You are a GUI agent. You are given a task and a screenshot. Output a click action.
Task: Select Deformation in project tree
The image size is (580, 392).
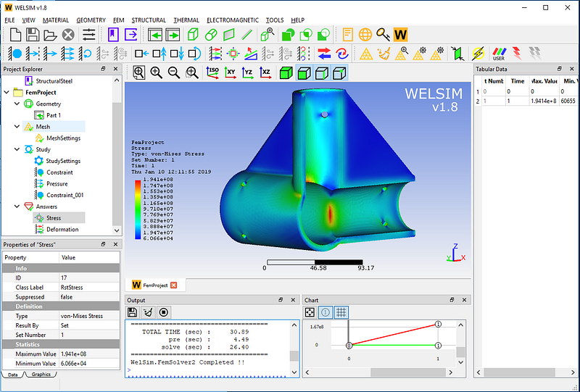coord(62,229)
